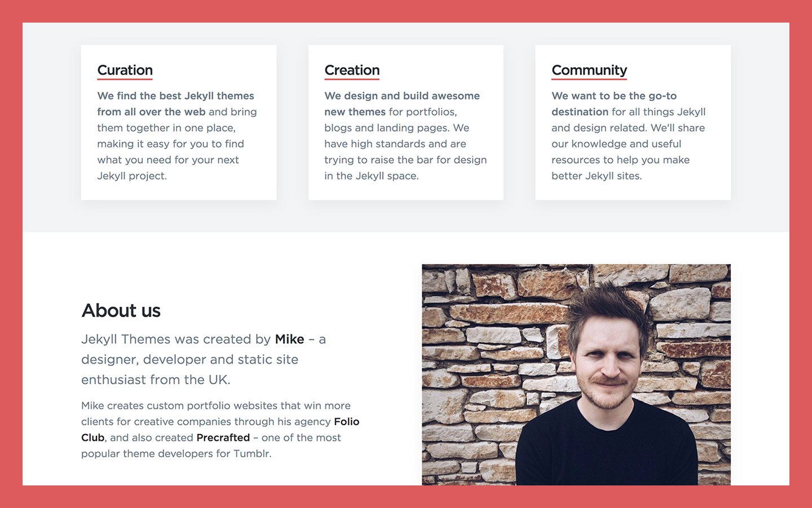Screen dimensions: 812x508
Task: Visit the Precrafted link
Action: coord(223,437)
